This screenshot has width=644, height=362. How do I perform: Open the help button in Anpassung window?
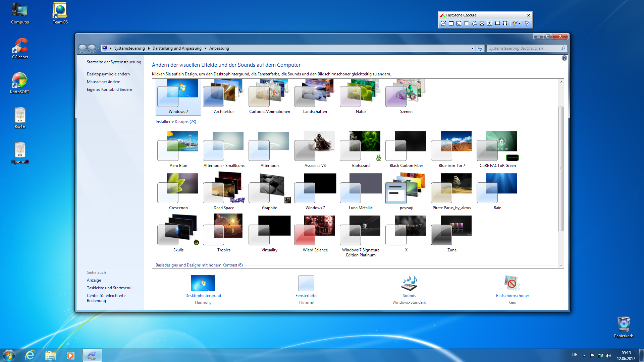(564, 58)
